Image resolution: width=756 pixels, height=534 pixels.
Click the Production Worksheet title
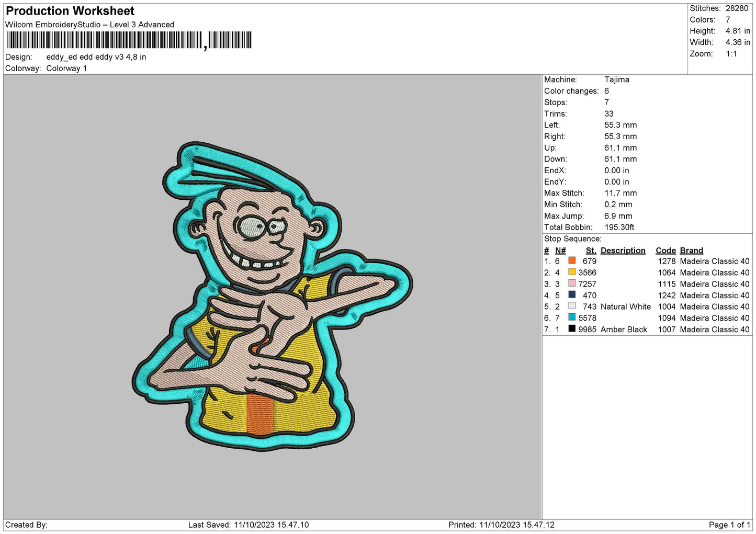70,11
